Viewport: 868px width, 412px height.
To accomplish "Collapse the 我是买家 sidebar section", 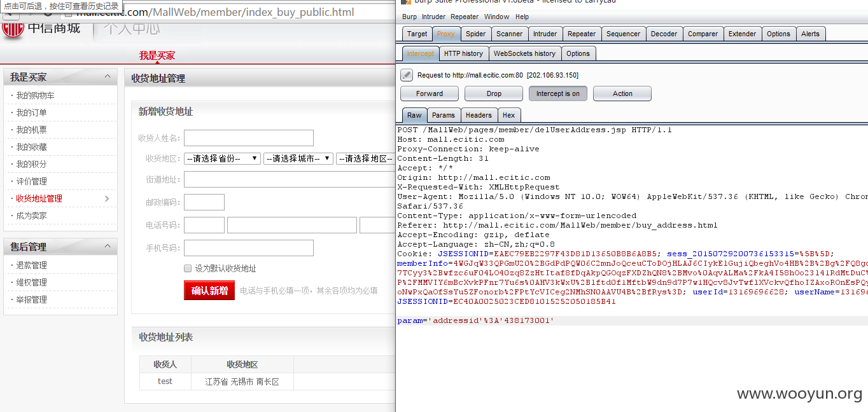I will point(107,77).
